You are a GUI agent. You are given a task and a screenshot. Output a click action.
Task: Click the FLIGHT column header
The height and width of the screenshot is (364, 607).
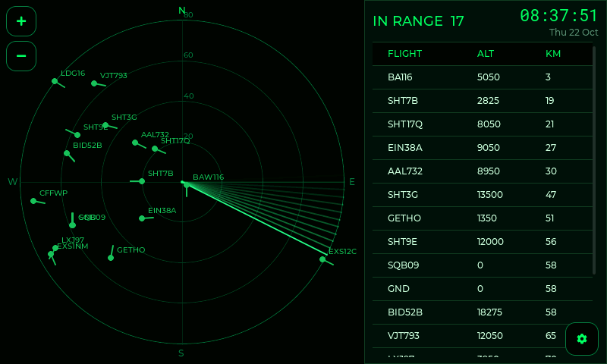[404, 54]
